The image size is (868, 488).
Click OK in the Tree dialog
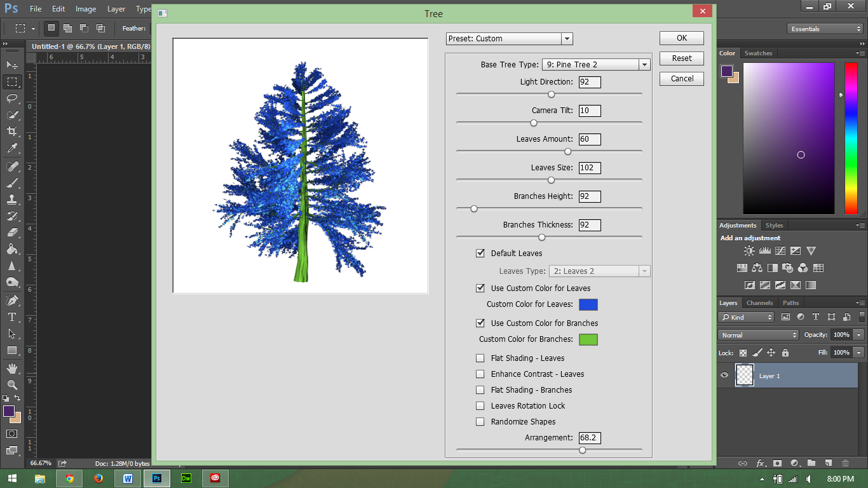point(682,38)
